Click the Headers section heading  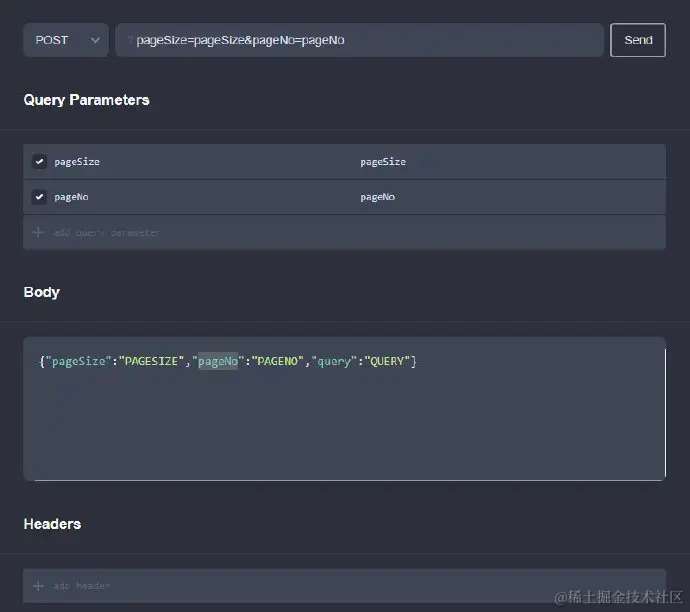pos(52,524)
